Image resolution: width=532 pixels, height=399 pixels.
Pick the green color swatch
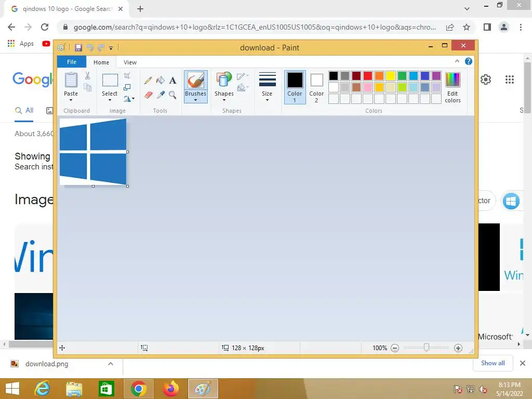(402, 76)
